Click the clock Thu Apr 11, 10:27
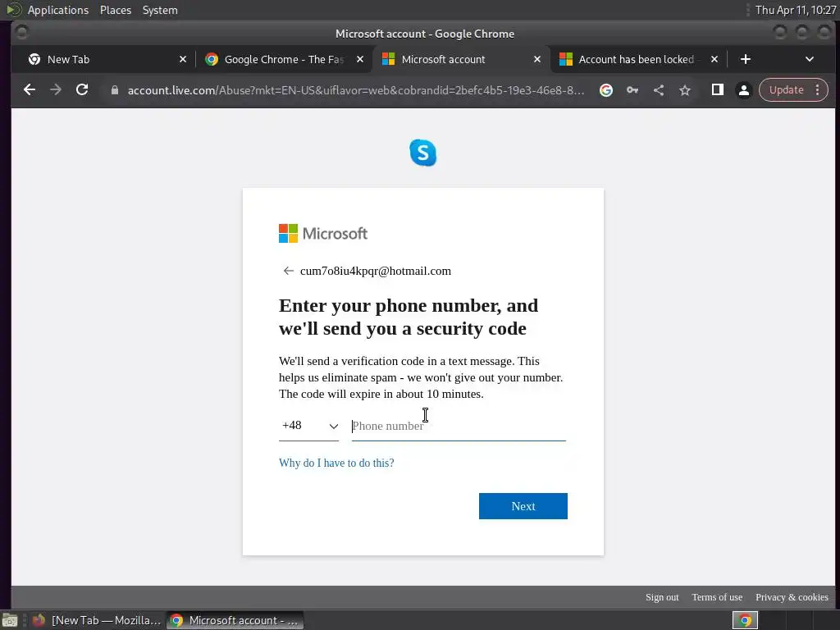Image resolution: width=840 pixels, height=630 pixels. click(x=796, y=10)
